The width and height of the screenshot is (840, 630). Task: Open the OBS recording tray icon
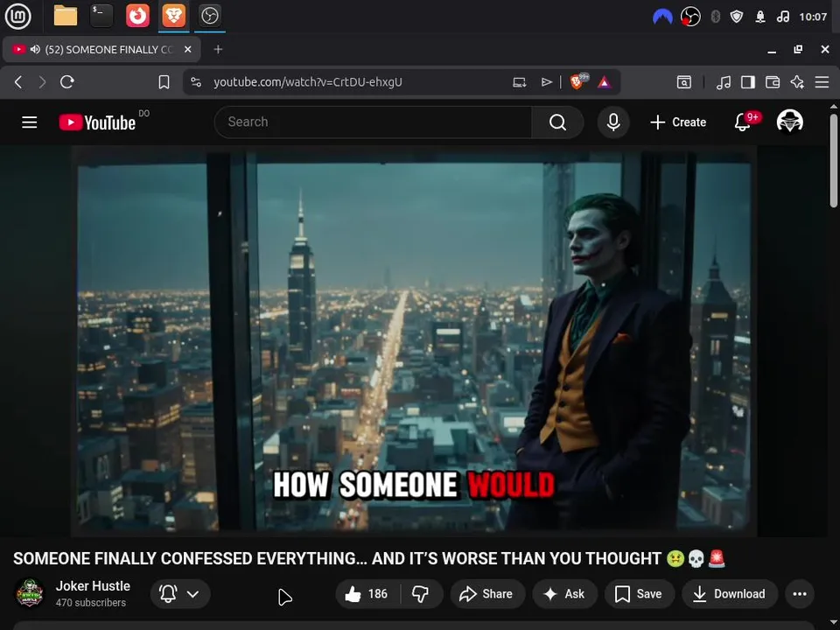tap(690, 17)
